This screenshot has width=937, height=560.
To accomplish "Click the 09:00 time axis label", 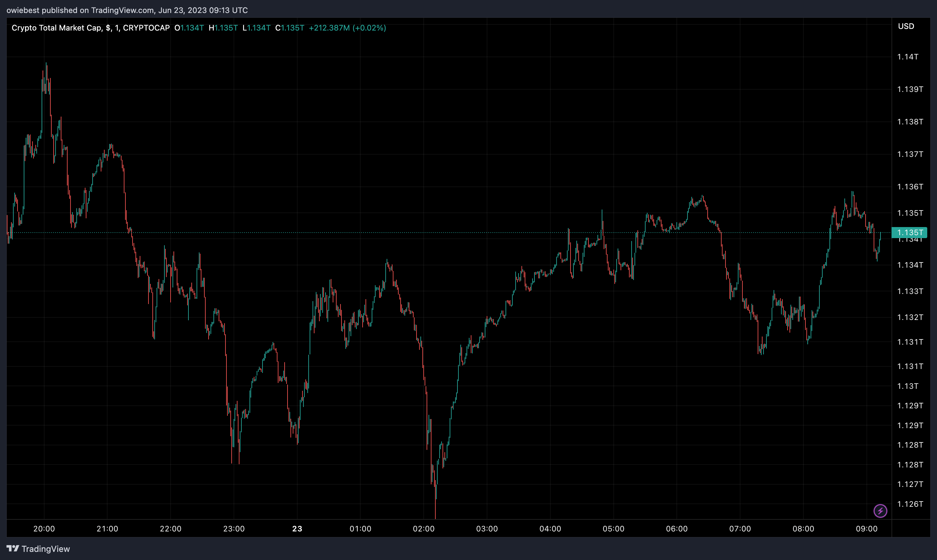I will click(x=867, y=529).
